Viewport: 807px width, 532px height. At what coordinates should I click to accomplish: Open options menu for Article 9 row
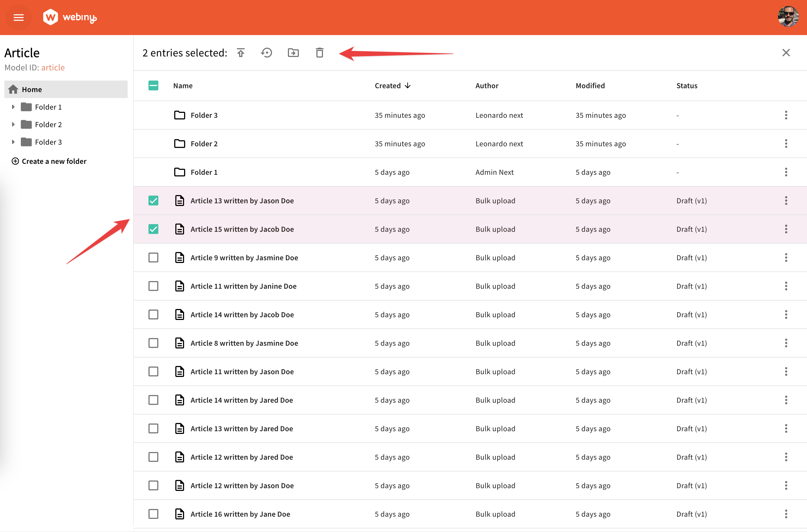point(786,258)
